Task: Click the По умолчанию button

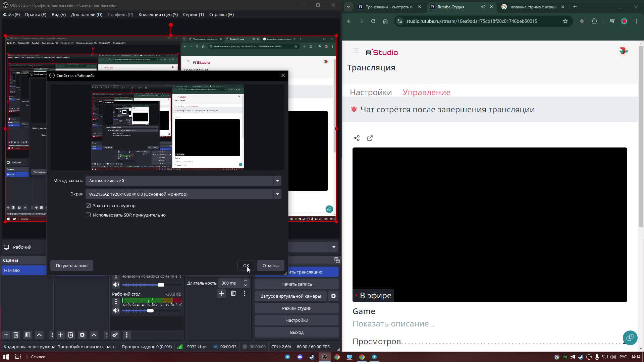Action: (x=71, y=265)
